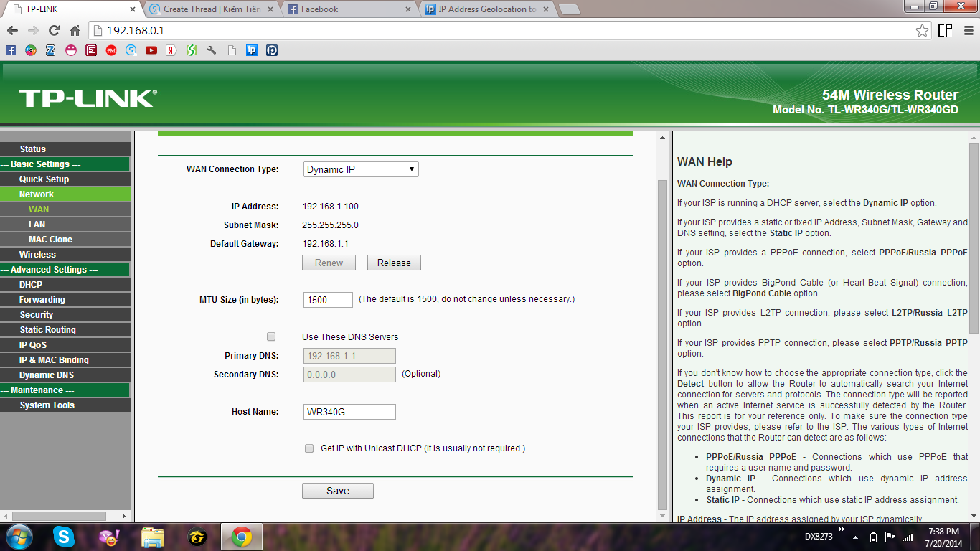
Task: Open the dark blue P bookmark icon
Action: [271, 50]
